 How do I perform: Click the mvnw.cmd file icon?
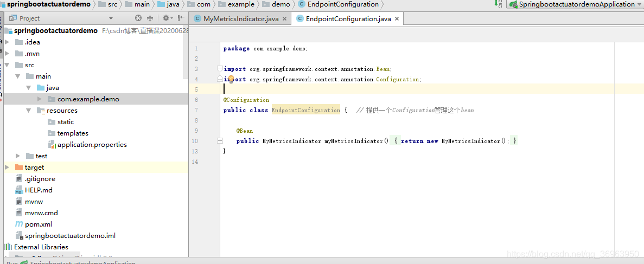[19, 213]
